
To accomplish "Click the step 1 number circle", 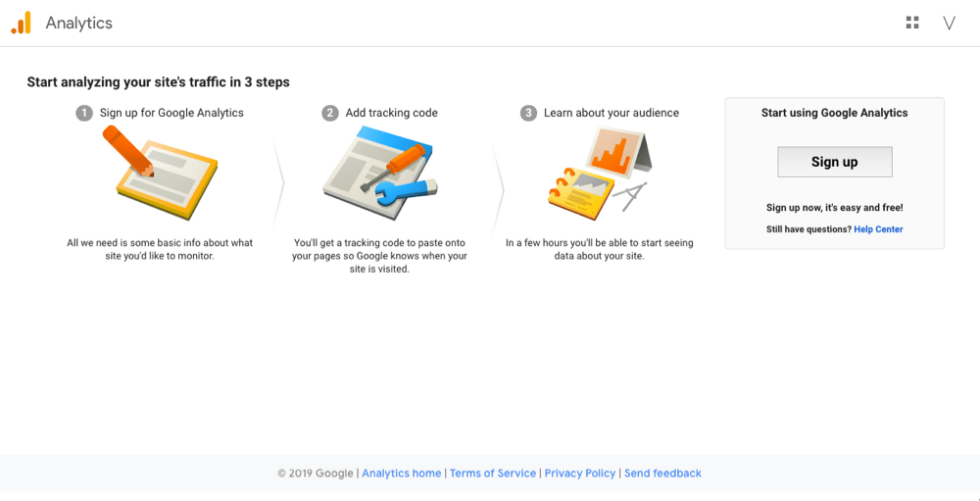I will [x=84, y=113].
